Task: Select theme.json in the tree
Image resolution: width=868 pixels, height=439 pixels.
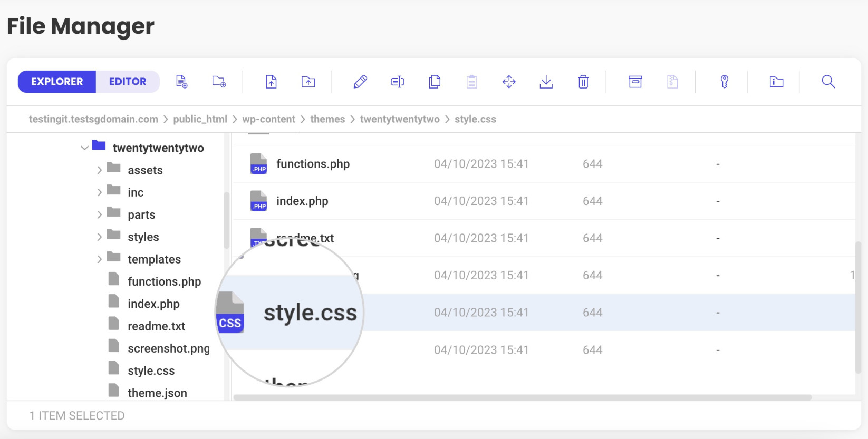Action: tap(157, 393)
